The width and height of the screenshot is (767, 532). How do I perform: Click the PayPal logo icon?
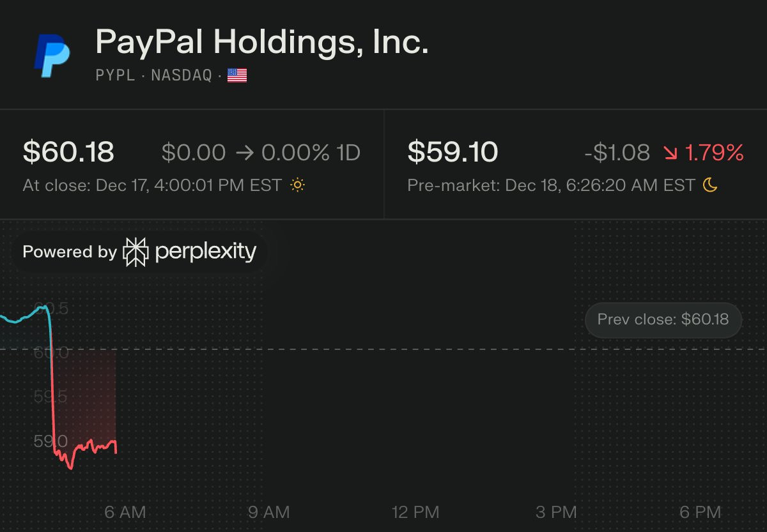pos(52,56)
